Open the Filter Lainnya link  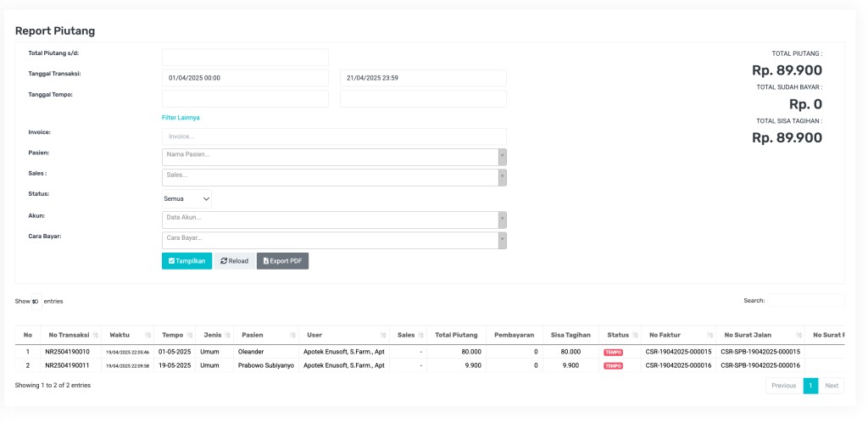tap(181, 118)
